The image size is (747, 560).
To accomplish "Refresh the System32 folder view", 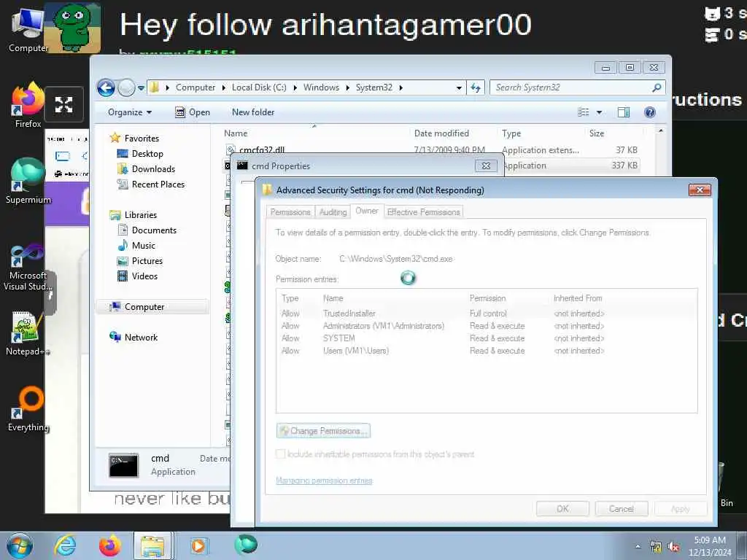I will [476, 87].
